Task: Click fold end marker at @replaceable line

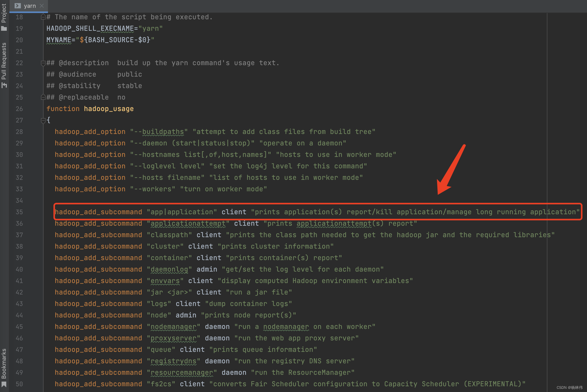Action: pos(43,97)
